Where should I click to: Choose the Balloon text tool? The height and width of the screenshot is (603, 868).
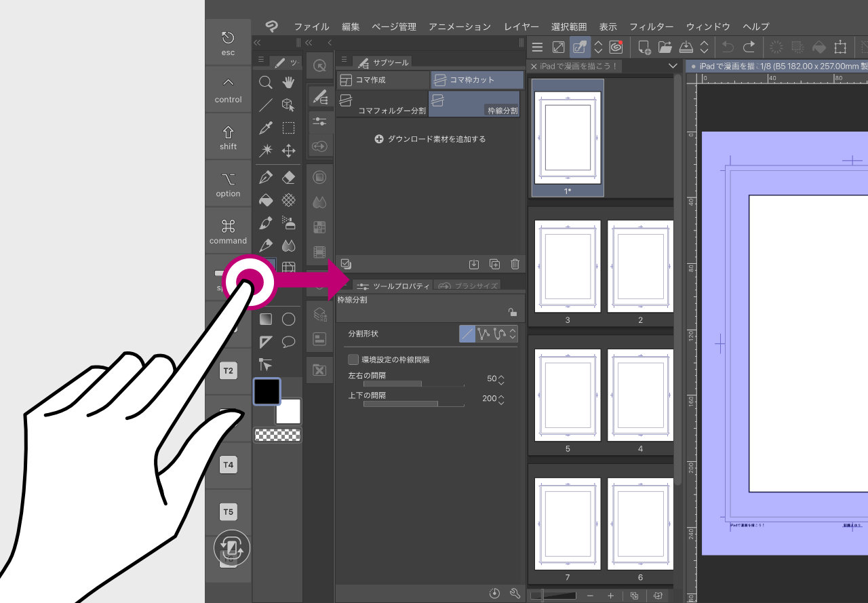[x=288, y=341]
